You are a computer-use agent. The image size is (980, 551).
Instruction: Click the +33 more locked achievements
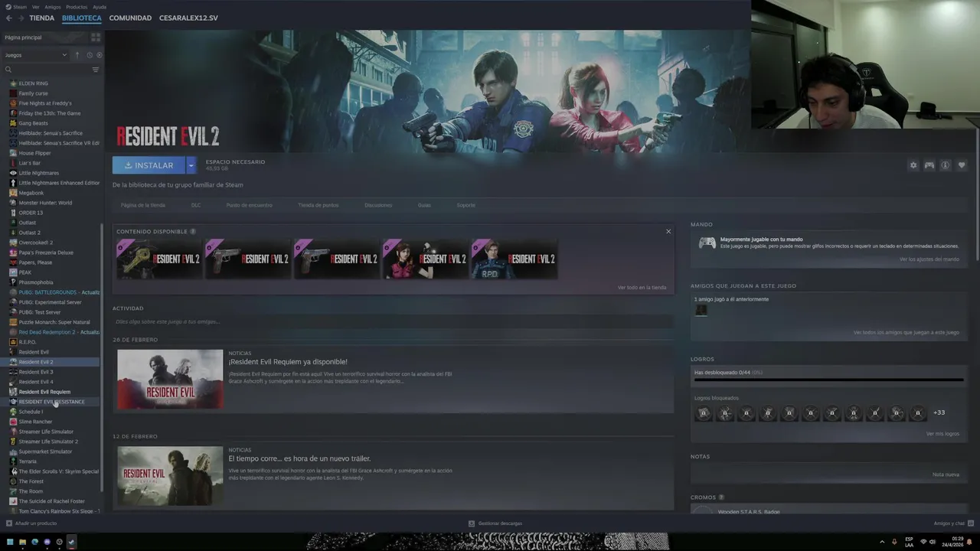(x=939, y=413)
